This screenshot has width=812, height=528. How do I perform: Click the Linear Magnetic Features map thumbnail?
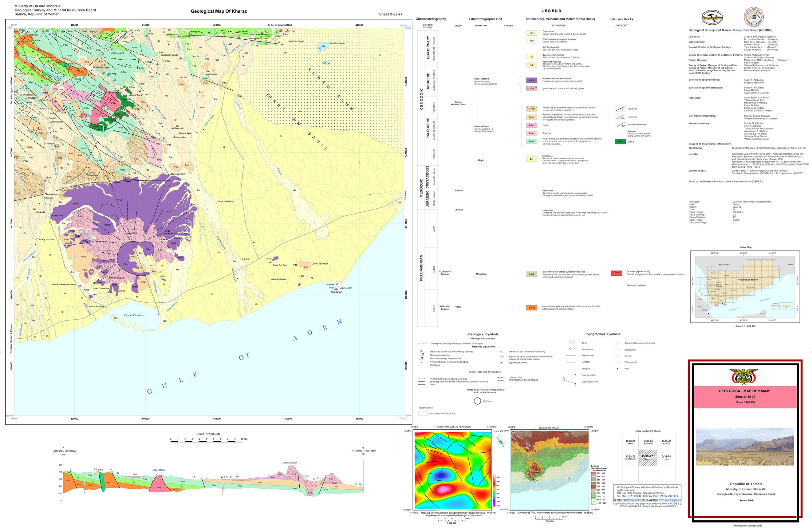pyautogui.click(x=453, y=470)
